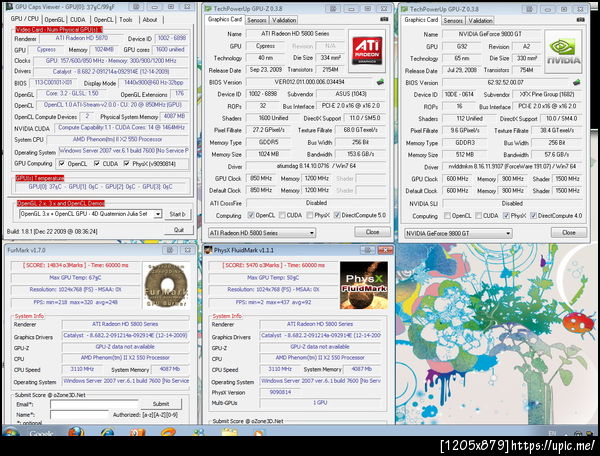Click GPU(s) Temperature red heading

pos(40,178)
